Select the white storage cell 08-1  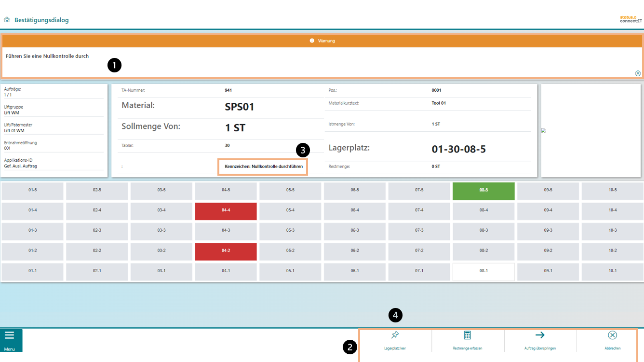[x=483, y=271]
